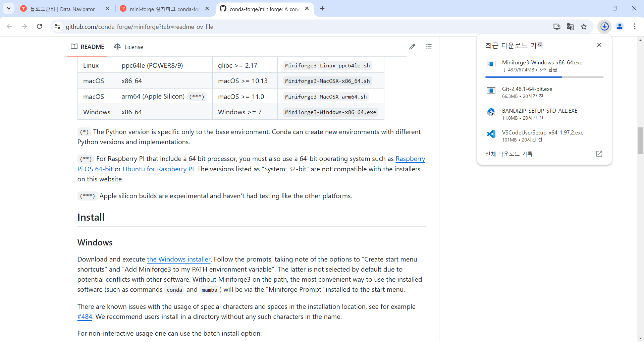Viewport: 644px width, 342px height.
Task: Click the Bandizip file icon
Action: (491, 112)
